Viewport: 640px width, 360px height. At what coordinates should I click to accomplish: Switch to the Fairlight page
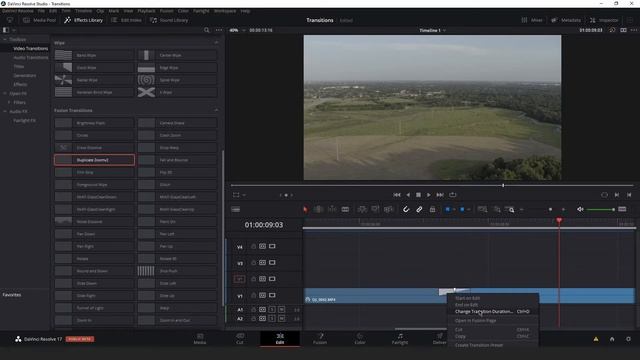coord(400,339)
